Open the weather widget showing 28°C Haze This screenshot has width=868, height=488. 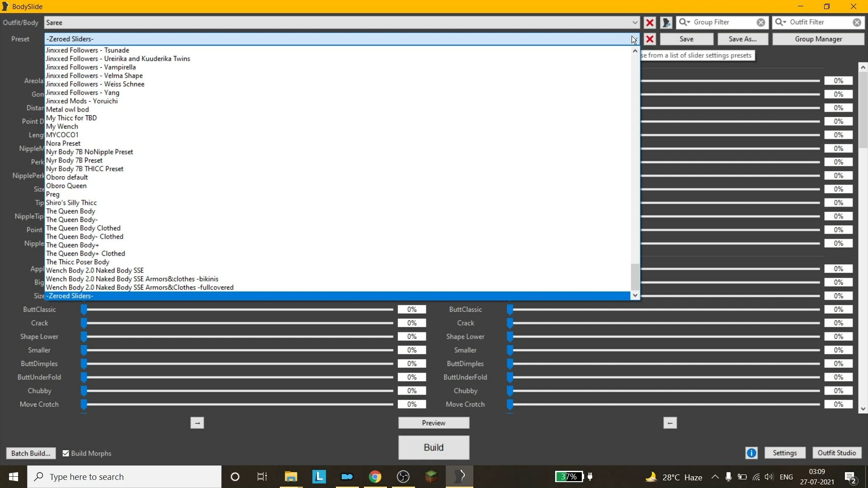[674, 477]
